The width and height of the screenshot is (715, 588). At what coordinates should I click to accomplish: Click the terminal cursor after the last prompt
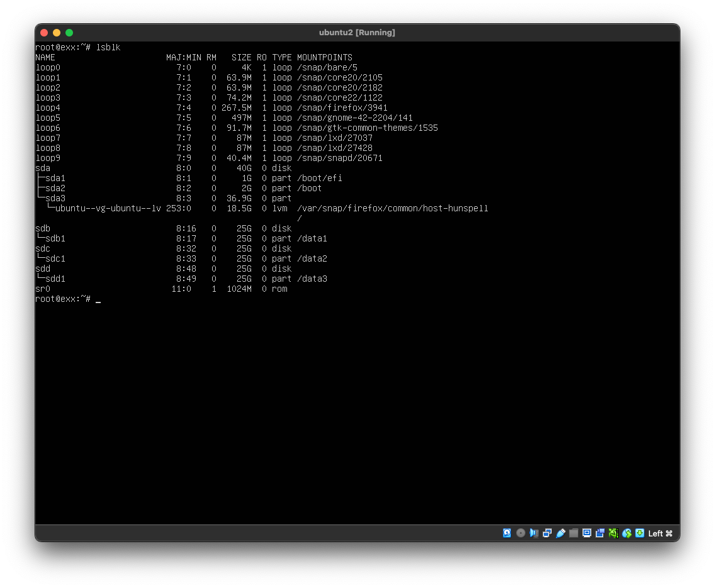pos(98,301)
